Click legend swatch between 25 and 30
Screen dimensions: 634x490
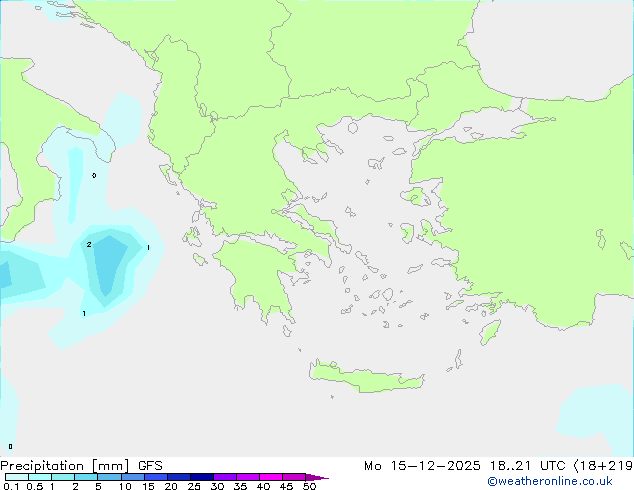click(x=202, y=477)
